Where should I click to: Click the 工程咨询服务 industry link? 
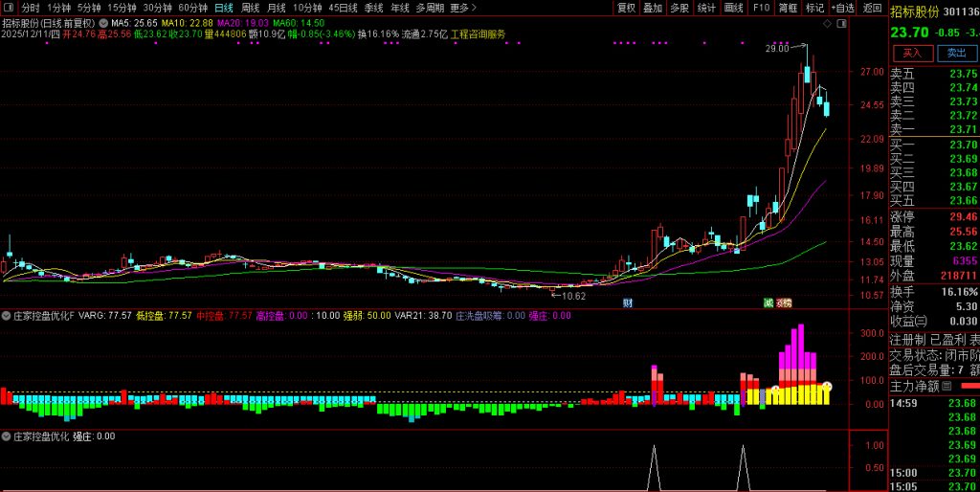coord(479,34)
